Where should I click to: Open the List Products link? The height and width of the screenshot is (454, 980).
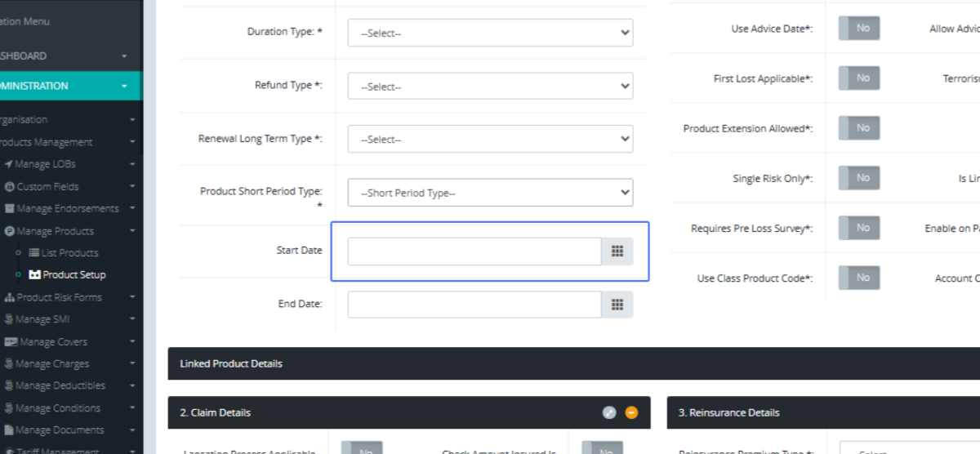point(69,253)
